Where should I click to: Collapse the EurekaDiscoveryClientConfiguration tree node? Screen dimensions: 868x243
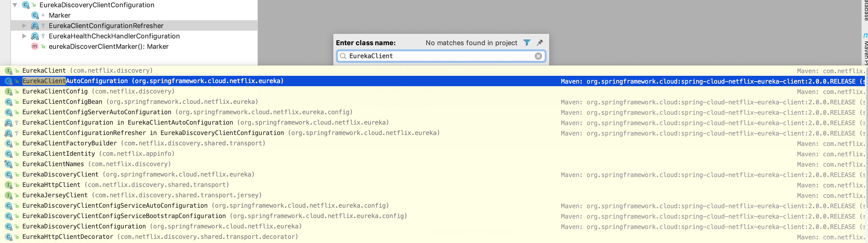click(x=15, y=5)
